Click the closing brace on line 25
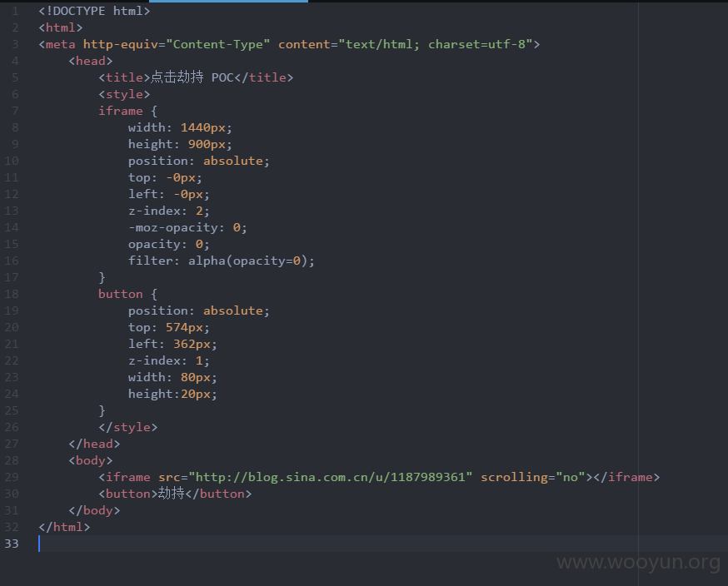The width and height of the screenshot is (728, 586). [x=102, y=410]
